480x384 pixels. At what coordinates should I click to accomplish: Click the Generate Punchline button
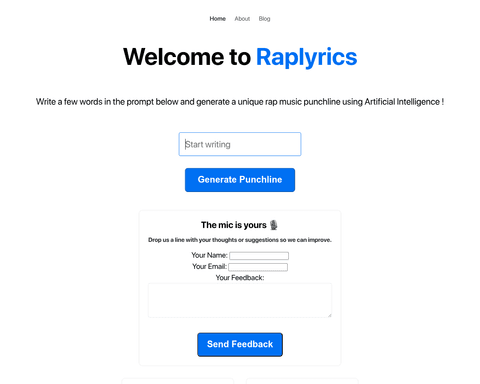(x=240, y=180)
